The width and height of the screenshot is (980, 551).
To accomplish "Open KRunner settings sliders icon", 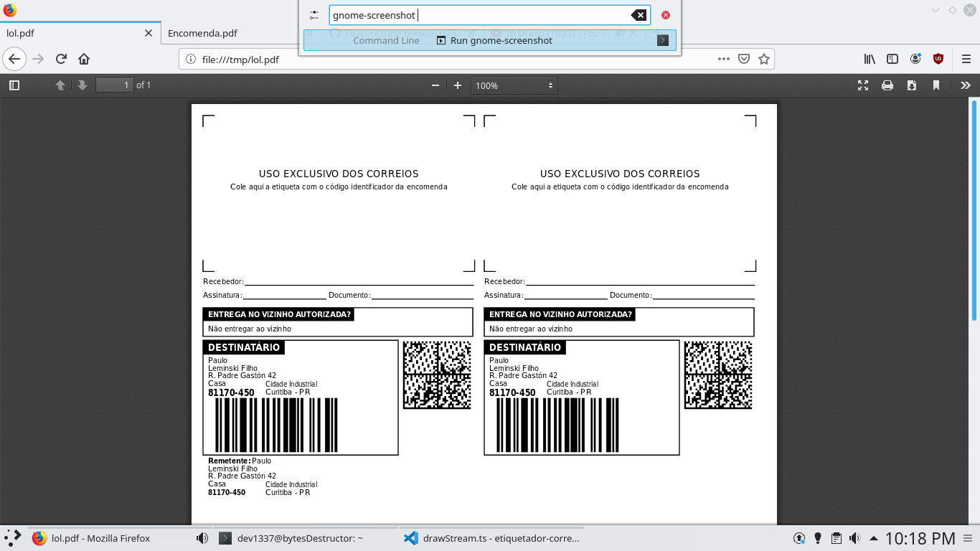I will (x=314, y=15).
